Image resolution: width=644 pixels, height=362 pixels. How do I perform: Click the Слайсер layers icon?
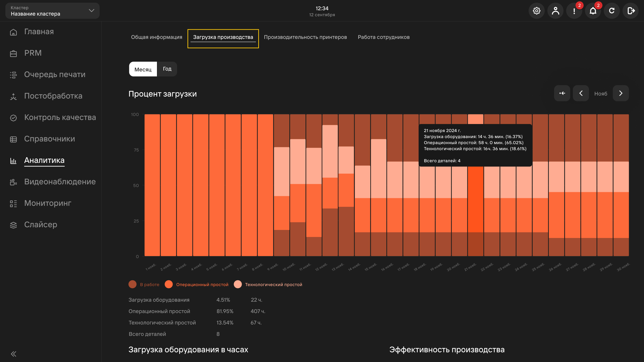point(13,225)
